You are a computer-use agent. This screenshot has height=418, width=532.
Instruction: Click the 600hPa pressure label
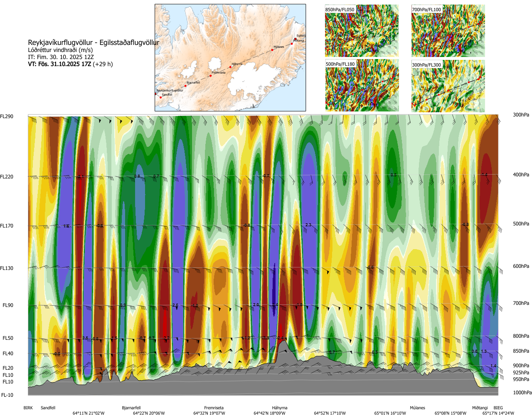pos(521,266)
